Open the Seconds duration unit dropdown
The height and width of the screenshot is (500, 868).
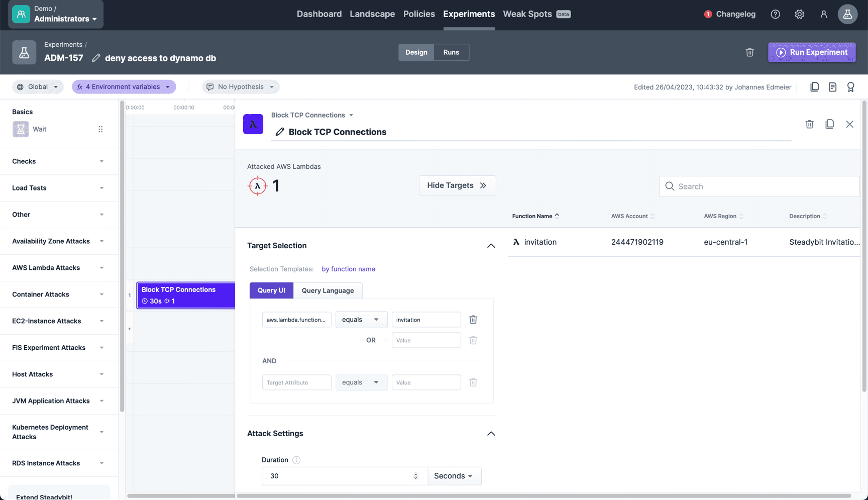pos(454,476)
